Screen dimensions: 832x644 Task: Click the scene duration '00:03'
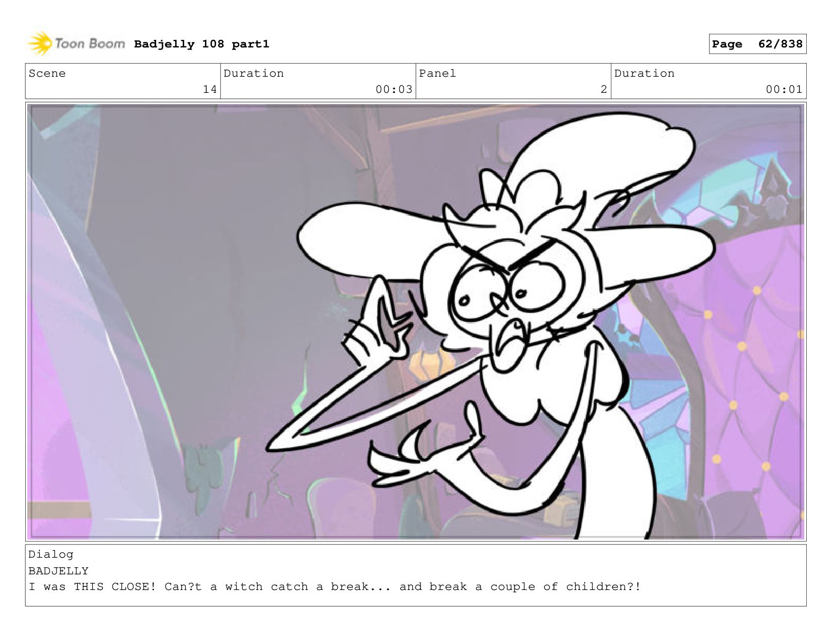(x=394, y=89)
